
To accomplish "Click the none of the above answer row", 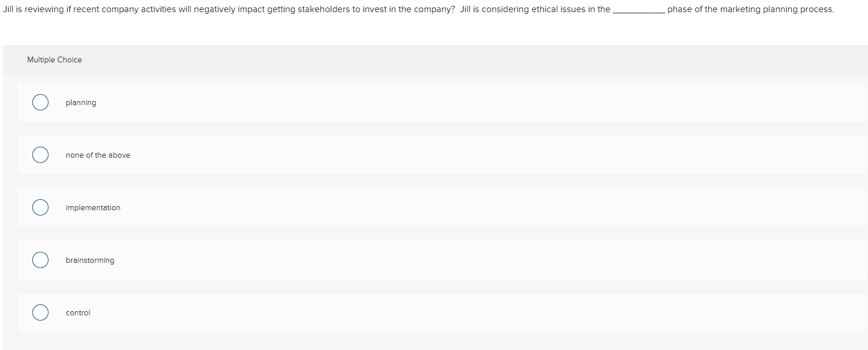I will (x=346, y=155).
